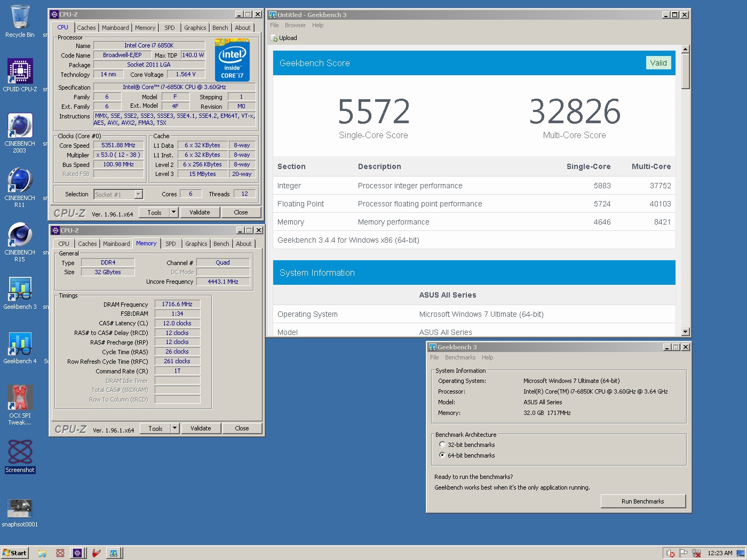The image size is (747, 560).
Task: Open the folder explorer icon on taskbar
Action: point(42,553)
